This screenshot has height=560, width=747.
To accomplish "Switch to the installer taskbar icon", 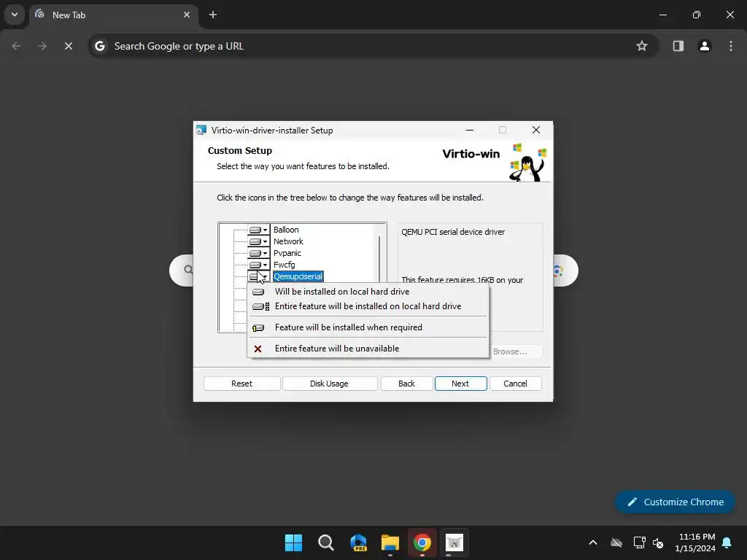I will coord(454,542).
